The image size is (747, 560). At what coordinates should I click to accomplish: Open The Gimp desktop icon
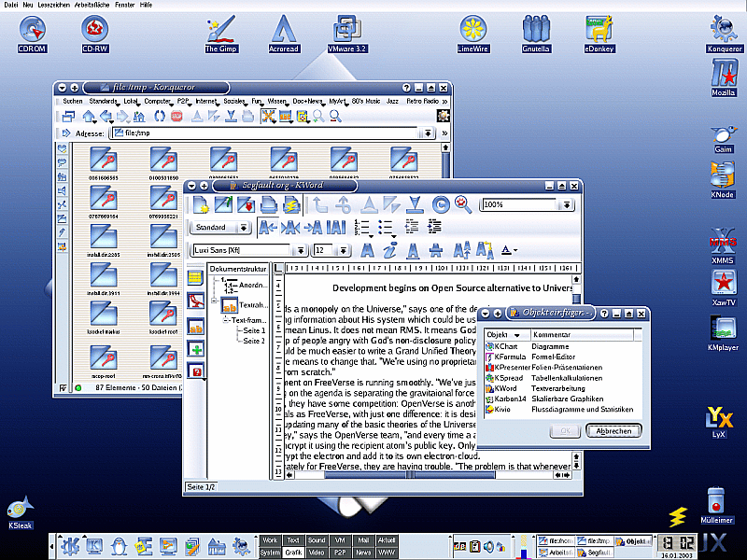[221, 34]
